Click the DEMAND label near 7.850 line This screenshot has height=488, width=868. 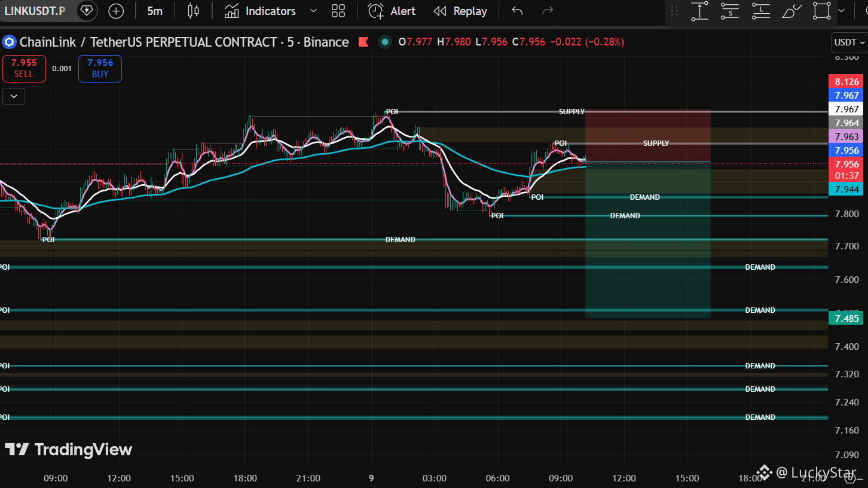coord(644,197)
